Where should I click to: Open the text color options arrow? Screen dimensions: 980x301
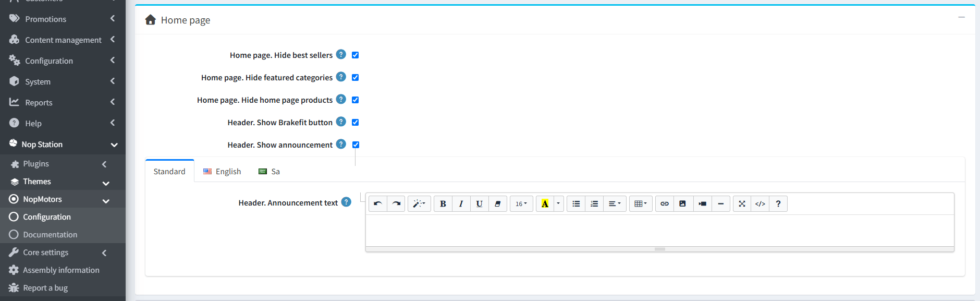pos(558,204)
